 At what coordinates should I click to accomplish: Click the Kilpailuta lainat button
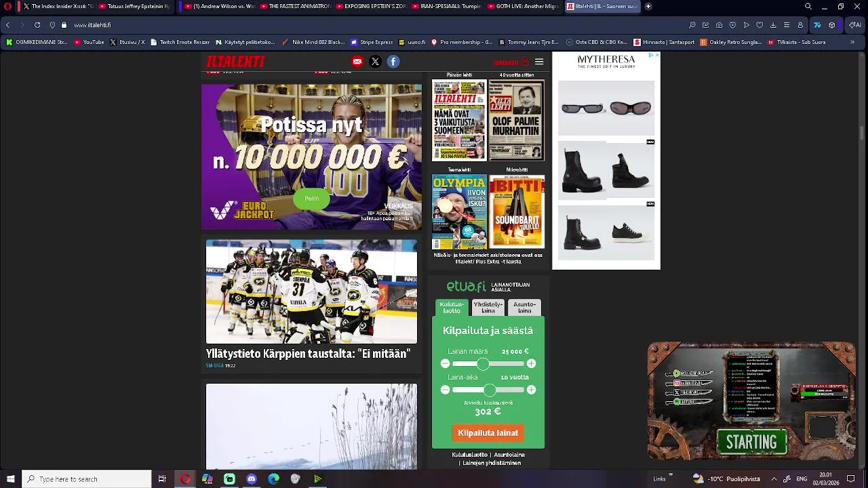coord(488,433)
